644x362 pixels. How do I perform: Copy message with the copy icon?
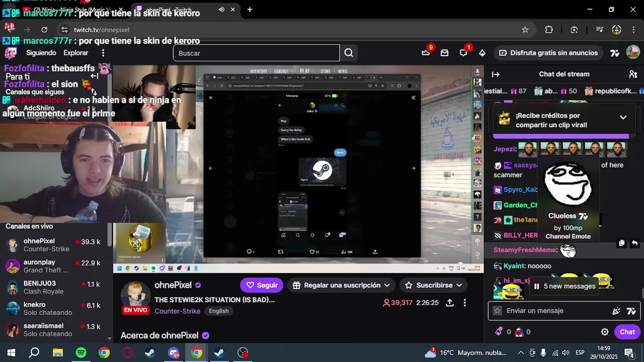[x=622, y=243]
